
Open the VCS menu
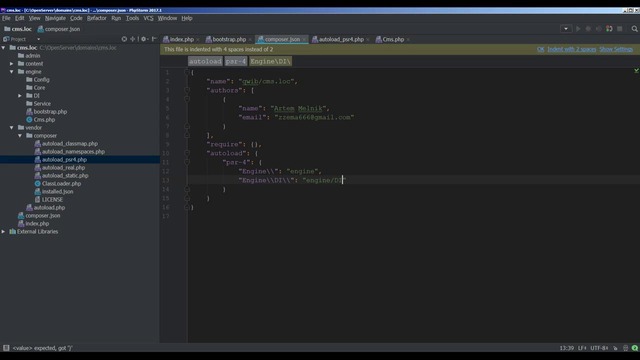click(148, 18)
